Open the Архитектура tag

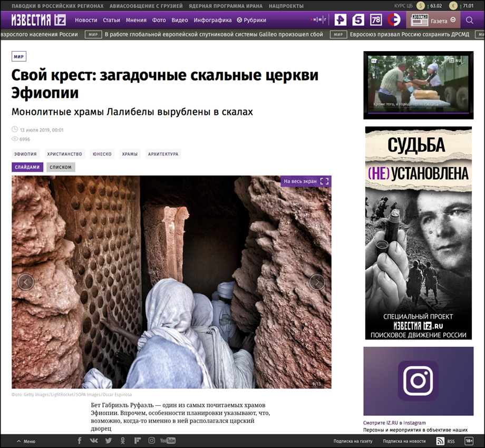[163, 154]
